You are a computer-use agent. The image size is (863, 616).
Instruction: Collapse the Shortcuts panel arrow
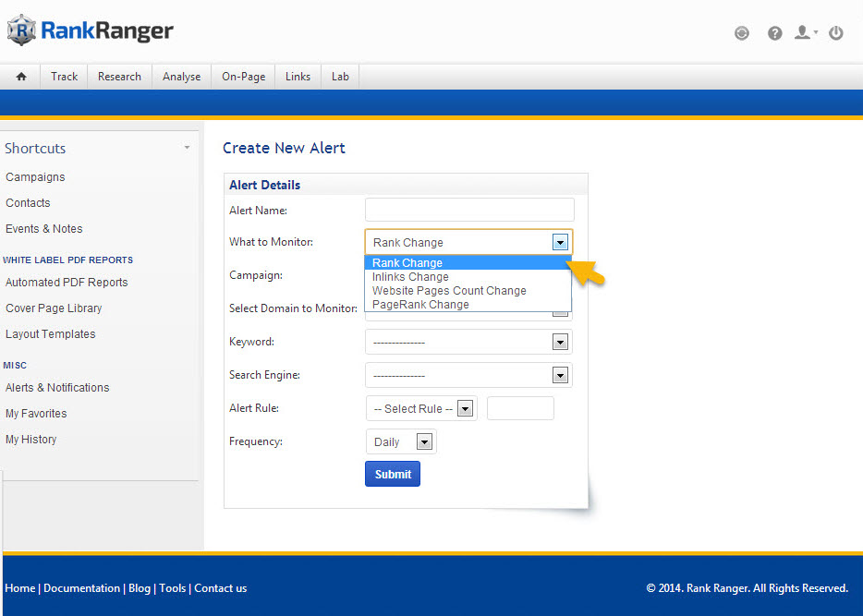click(187, 148)
